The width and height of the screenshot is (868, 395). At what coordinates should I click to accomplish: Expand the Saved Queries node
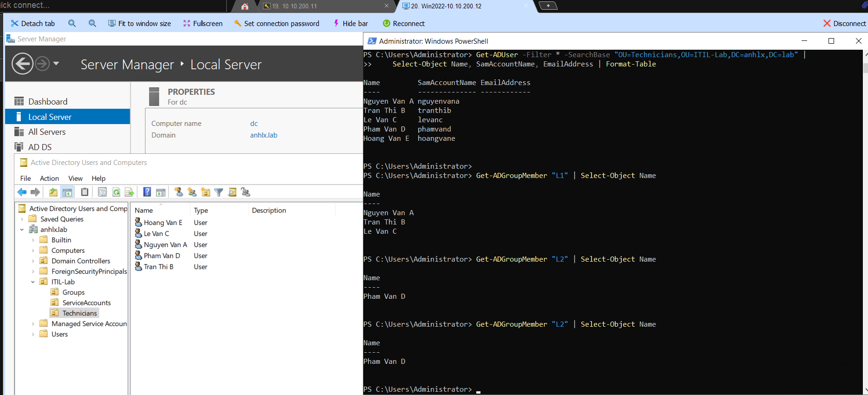click(x=22, y=219)
